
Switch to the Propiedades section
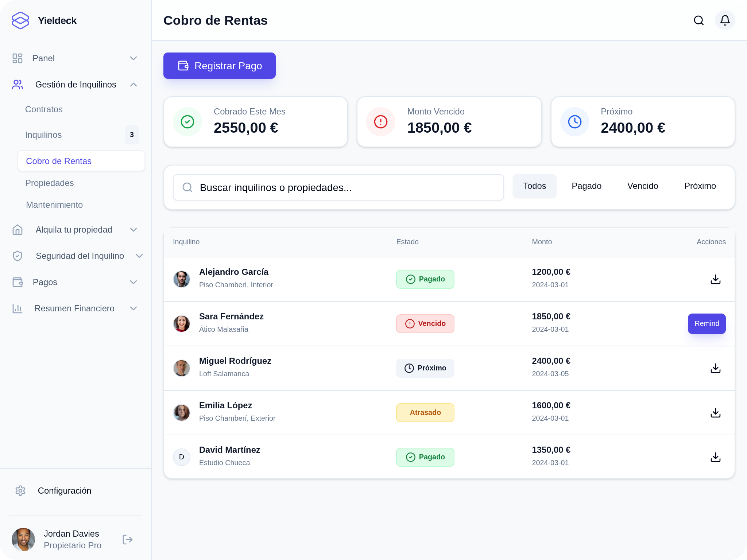click(x=50, y=183)
